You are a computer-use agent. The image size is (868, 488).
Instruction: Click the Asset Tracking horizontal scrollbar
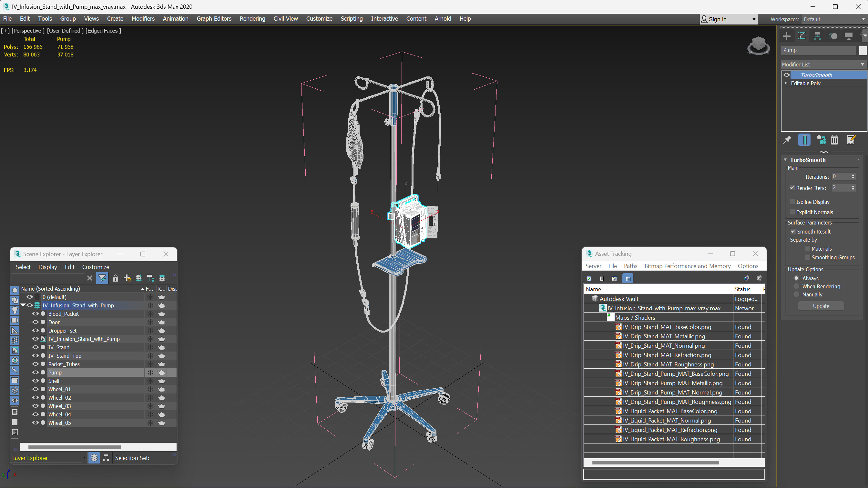click(x=655, y=463)
